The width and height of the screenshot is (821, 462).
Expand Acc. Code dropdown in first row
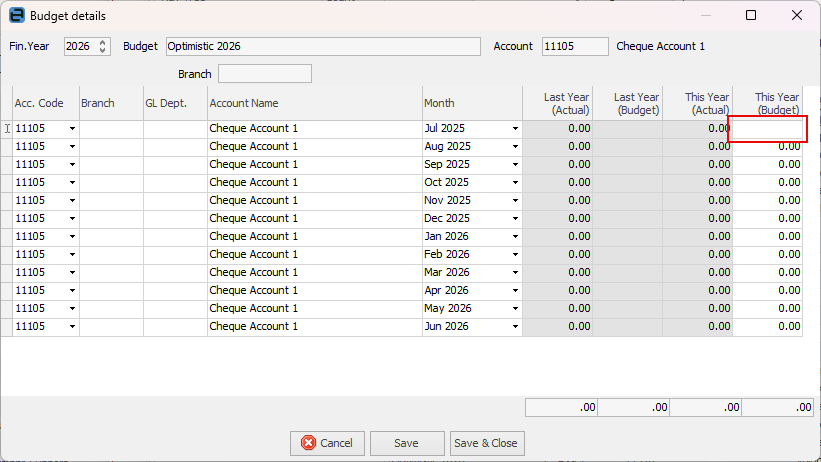72,129
